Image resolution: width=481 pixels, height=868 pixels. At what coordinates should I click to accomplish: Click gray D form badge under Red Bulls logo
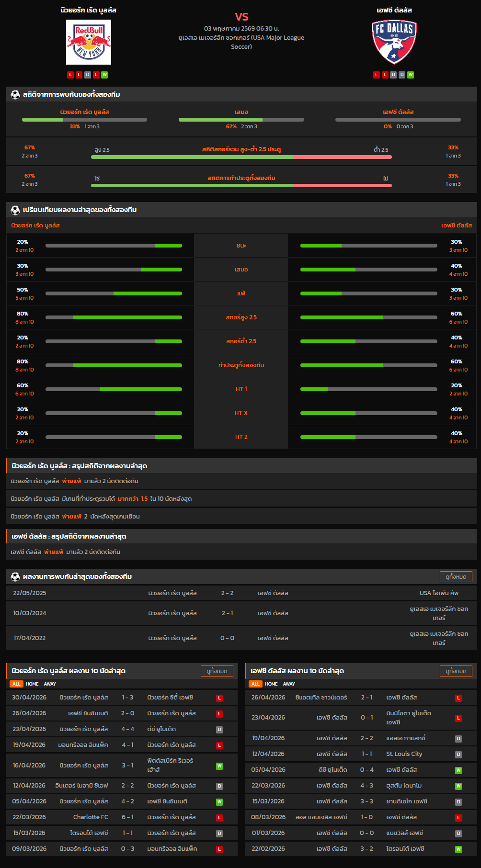pos(87,75)
